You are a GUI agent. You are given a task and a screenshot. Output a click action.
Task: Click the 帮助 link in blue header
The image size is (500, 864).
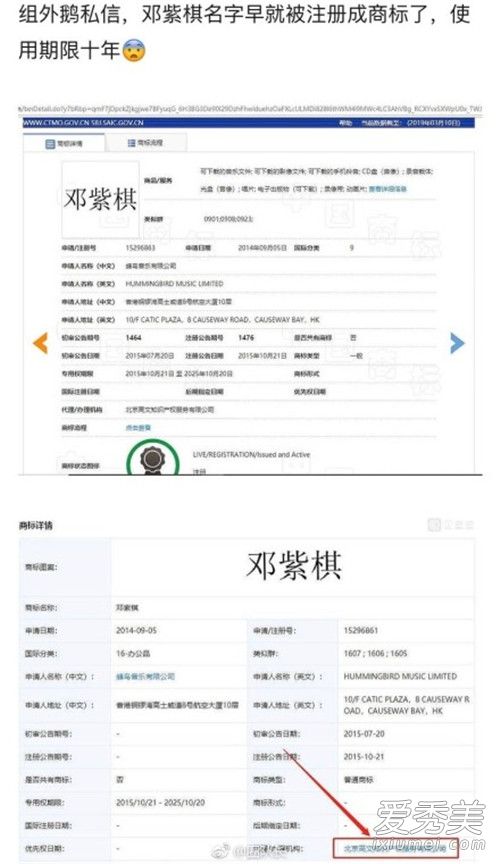[345, 122]
